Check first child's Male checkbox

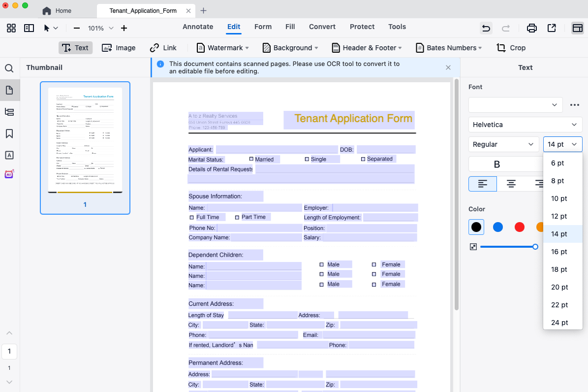coord(321,265)
